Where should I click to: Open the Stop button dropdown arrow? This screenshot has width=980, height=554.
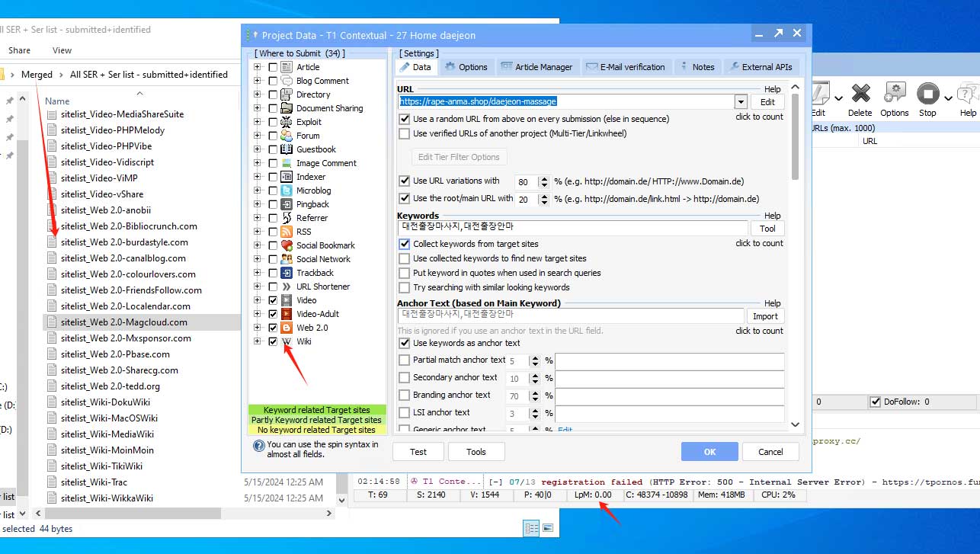[x=948, y=98]
